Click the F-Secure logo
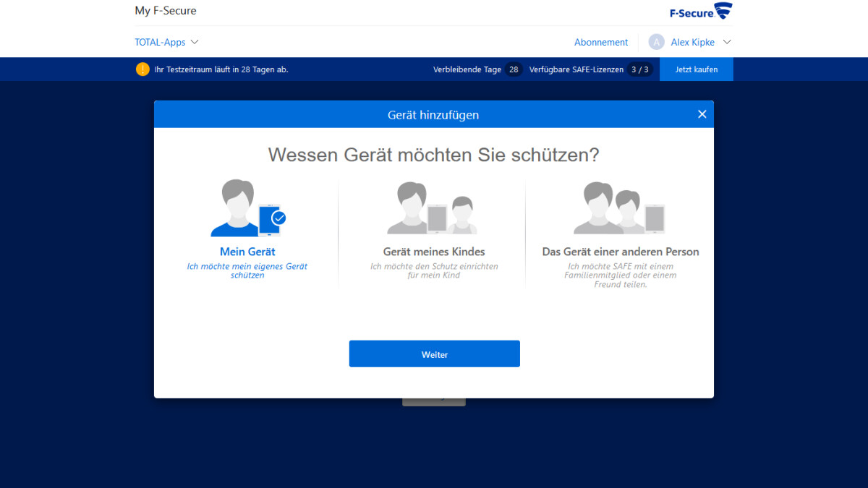The image size is (868, 488). point(701,12)
